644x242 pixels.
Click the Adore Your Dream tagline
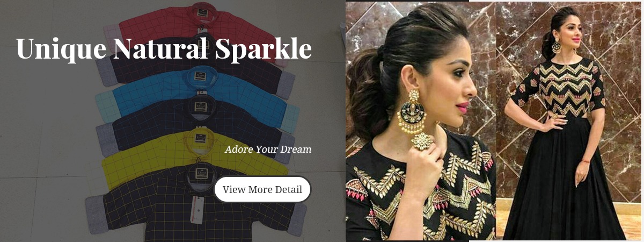click(268, 149)
